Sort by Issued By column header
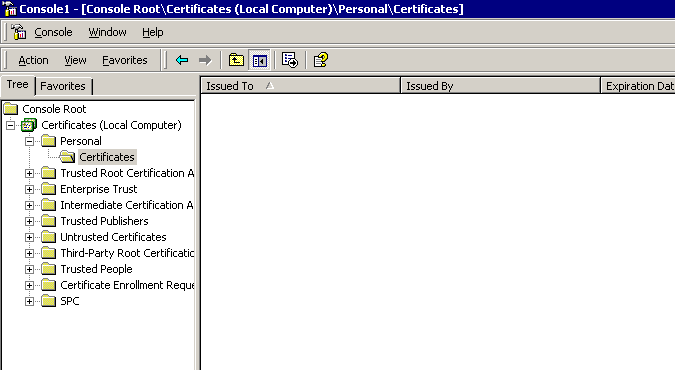The width and height of the screenshot is (675, 370). tap(500, 86)
